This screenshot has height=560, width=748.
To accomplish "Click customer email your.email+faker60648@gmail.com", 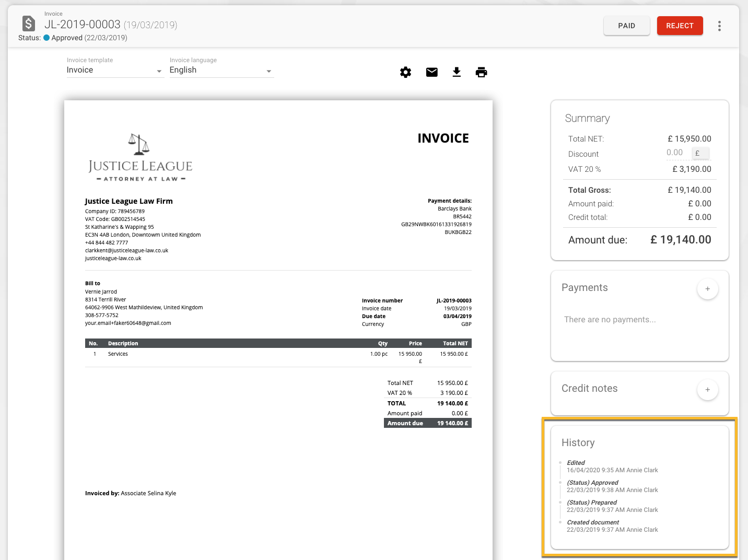I will [128, 323].
